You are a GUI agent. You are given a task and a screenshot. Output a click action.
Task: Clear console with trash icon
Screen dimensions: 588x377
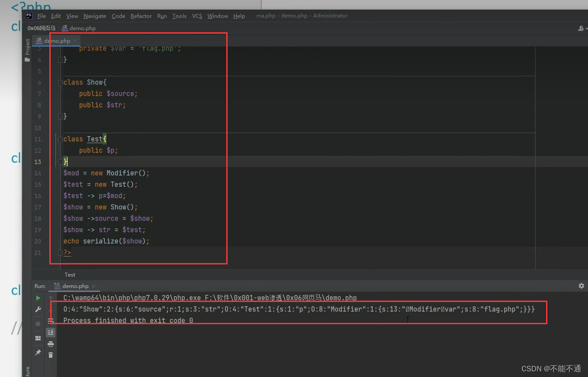pyautogui.click(x=51, y=355)
